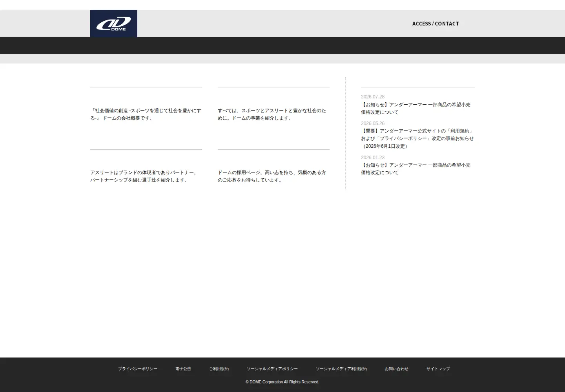Click the DOME logo in header
Screen dimensions: 565x392
pos(114,24)
